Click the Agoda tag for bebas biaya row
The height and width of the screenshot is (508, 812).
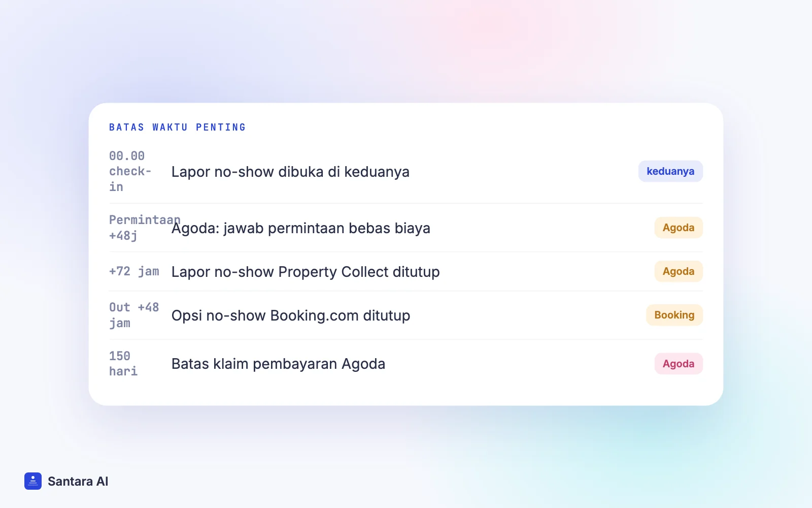679,228
